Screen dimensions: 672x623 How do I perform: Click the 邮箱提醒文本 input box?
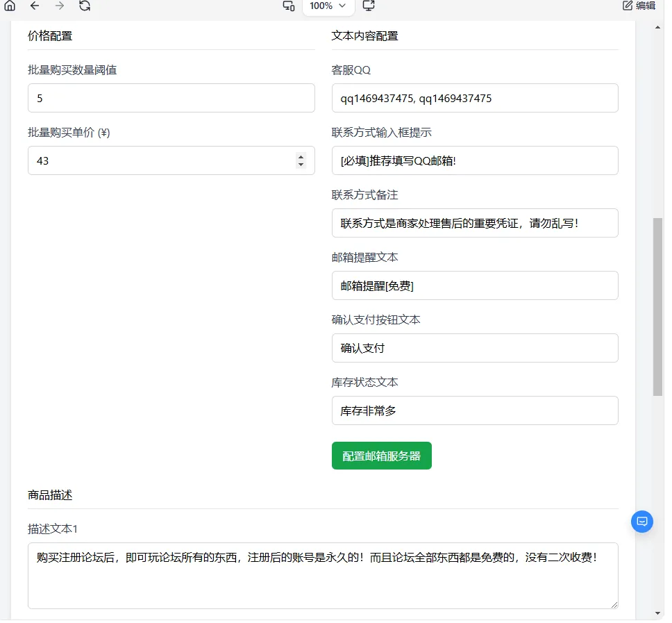coord(474,285)
